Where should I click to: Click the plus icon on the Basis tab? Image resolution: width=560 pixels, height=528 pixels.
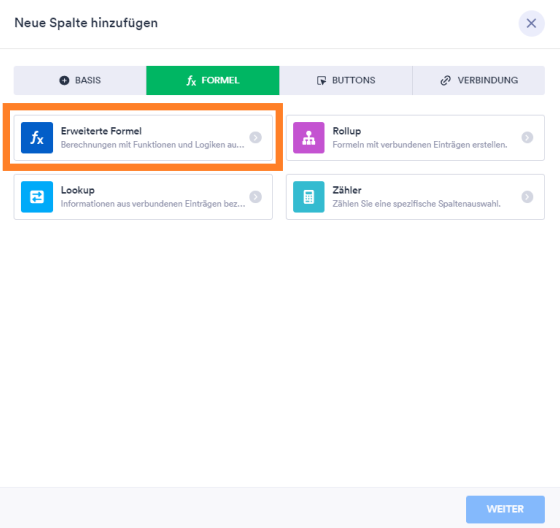click(x=64, y=80)
